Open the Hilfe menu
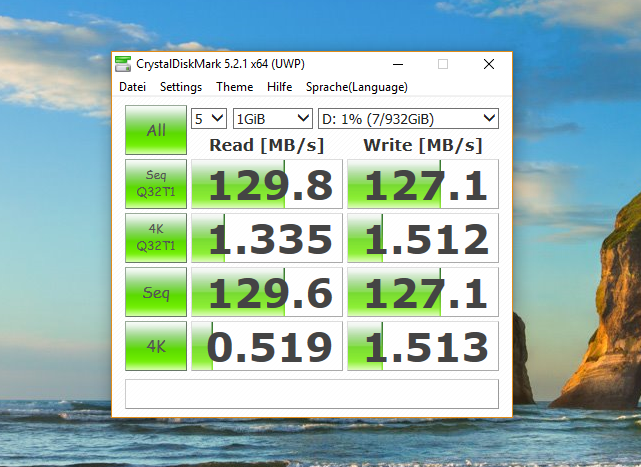Screen dimensions: 641x467 [x=280, y=87]
